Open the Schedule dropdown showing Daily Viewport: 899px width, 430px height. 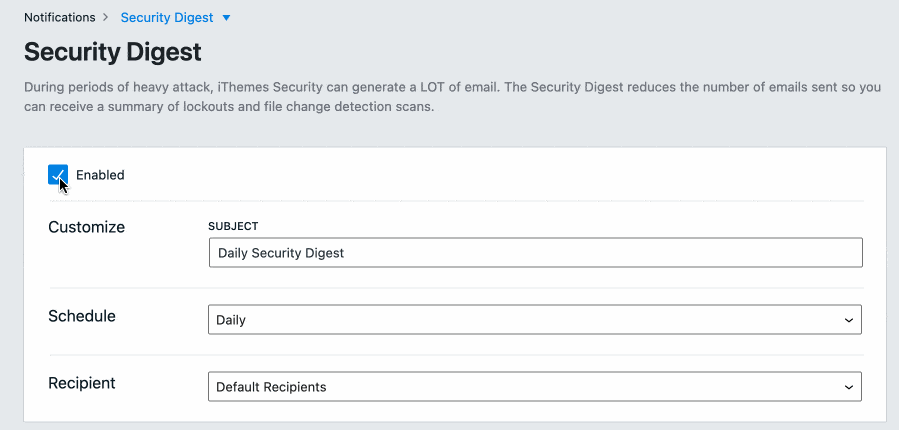point(535,320)
